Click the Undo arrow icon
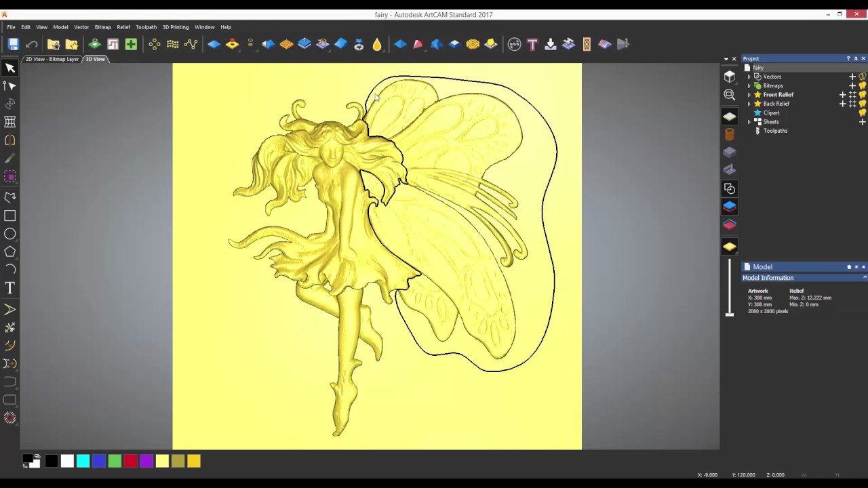 tap(32, 44)
